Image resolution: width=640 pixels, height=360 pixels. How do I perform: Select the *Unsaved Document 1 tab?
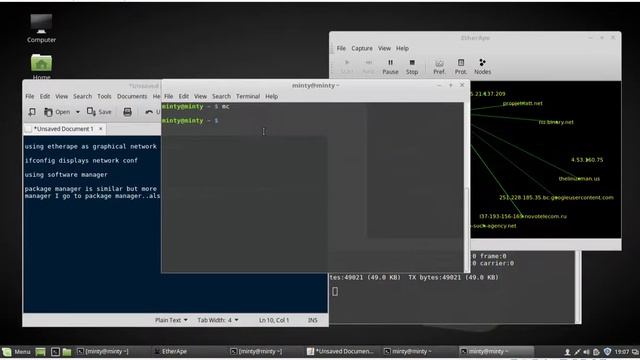coord(63,129)
